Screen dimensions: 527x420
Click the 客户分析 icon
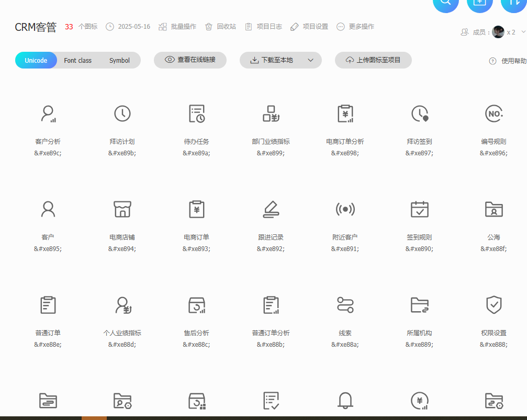coord(48,113)
